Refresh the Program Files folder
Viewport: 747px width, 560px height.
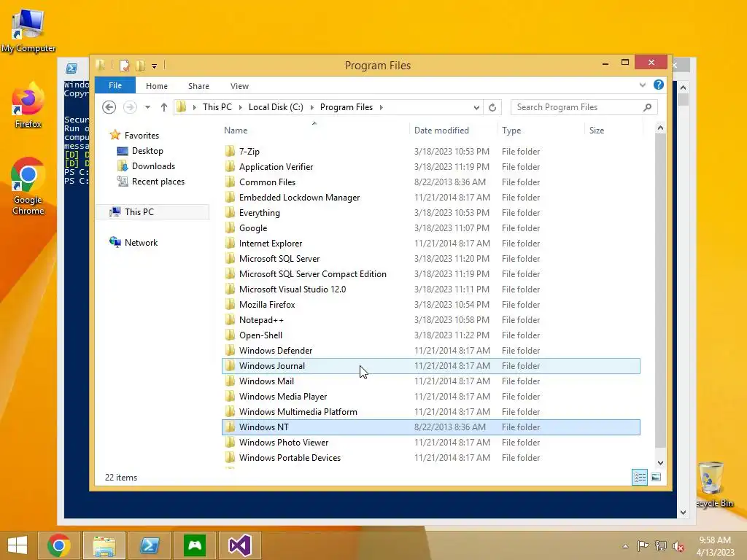492,108
